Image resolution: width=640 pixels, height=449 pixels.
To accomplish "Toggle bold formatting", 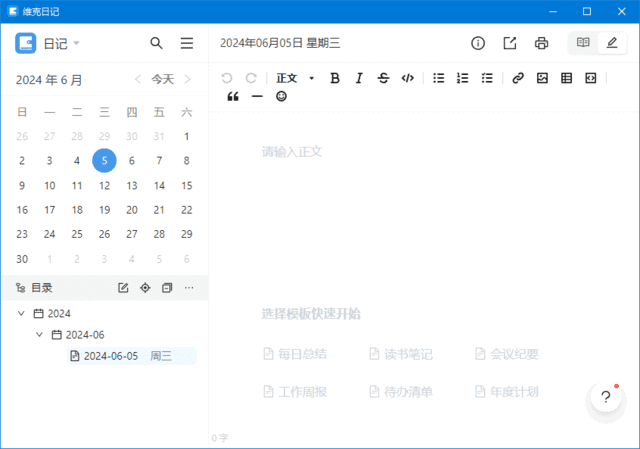I will pyautogui.click(x=335, y=78).
